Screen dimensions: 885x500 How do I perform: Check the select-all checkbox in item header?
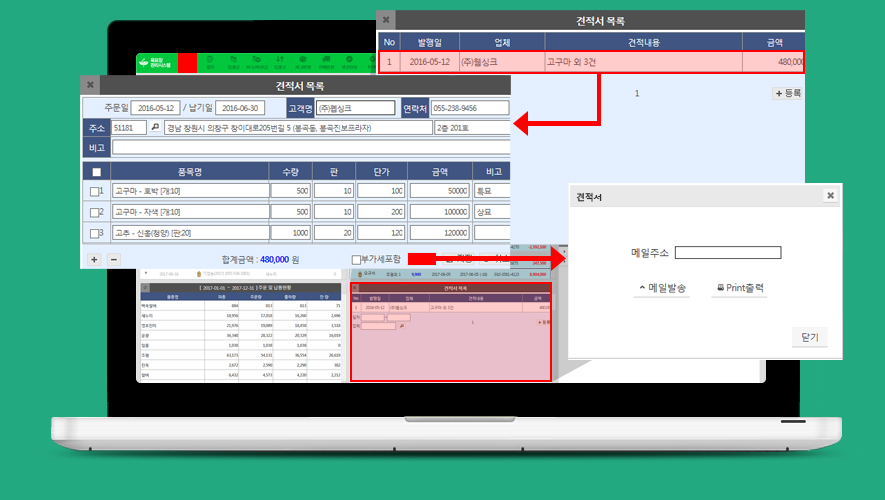click(x=96, y=172)
